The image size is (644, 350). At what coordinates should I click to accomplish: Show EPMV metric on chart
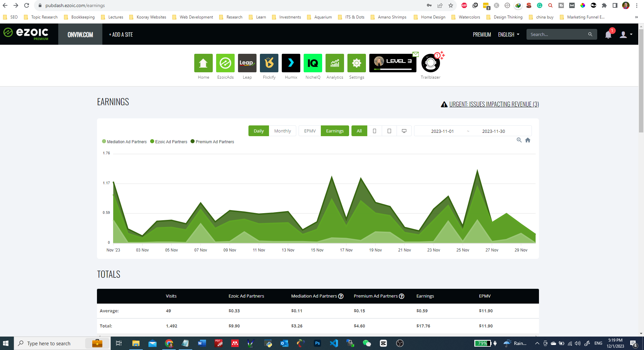tap(310, 131)
